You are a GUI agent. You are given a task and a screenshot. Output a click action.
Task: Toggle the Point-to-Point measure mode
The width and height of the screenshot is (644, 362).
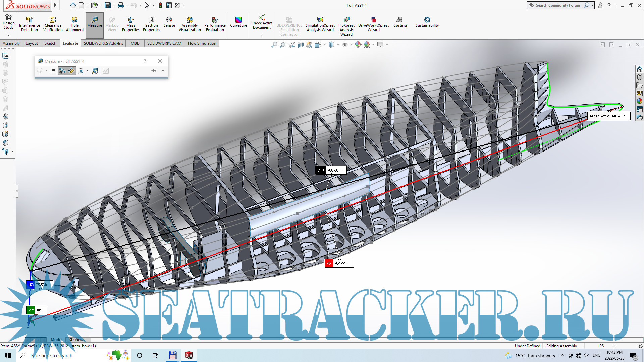(x=71, y=71)
